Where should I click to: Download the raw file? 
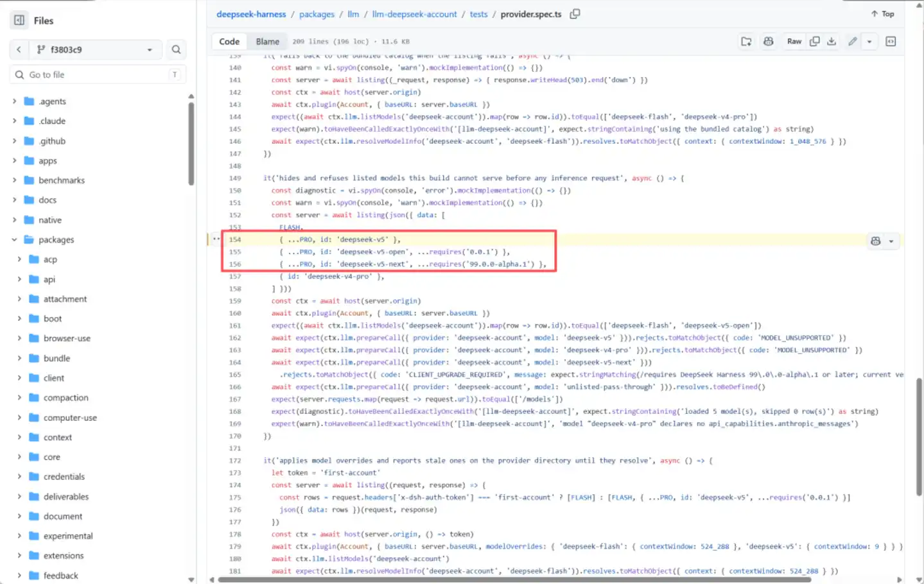pos(832,42)
